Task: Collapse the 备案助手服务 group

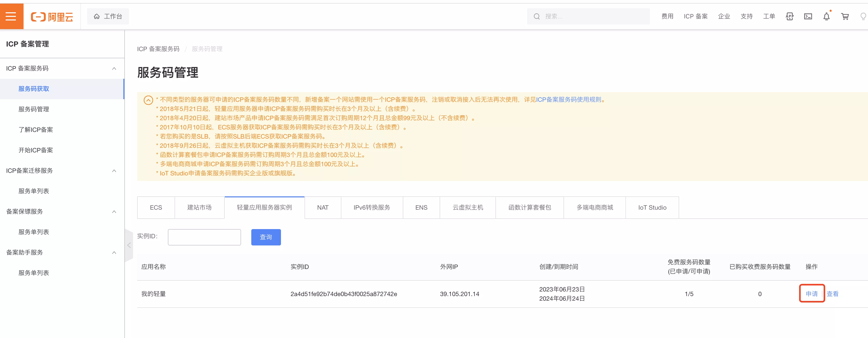Action: tap(62, 253)
